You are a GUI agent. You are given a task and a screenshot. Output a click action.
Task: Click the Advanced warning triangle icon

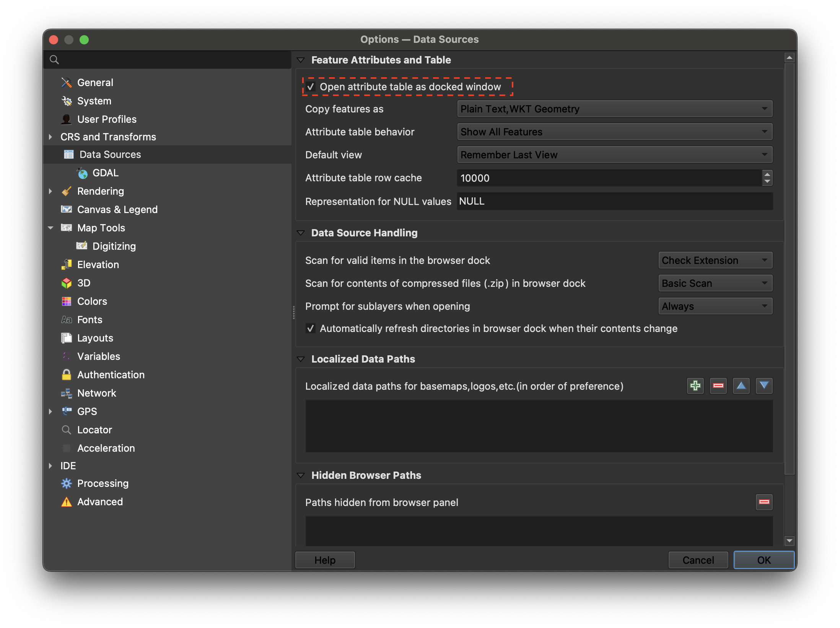[x=67, y=502]
